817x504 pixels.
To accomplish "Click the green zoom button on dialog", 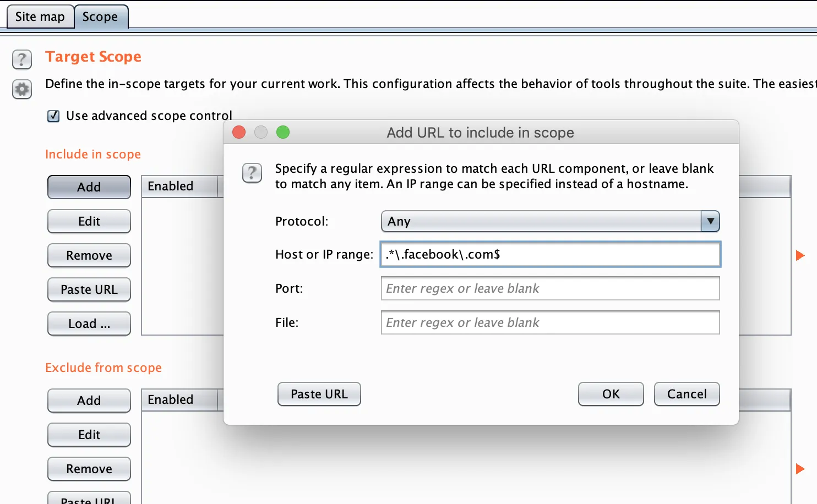I will (283, 133).
